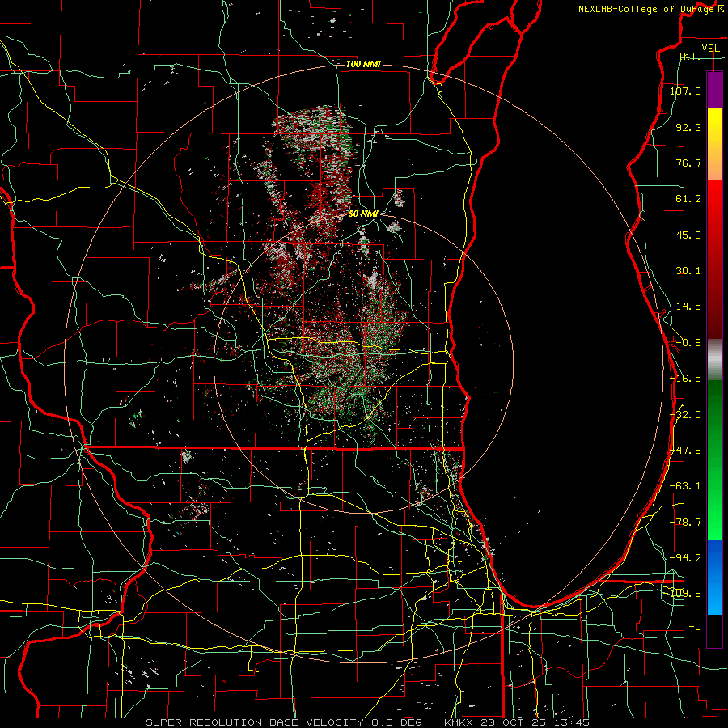
Task: Select the -63.1 velocity scale value
Action: point(685,486)
